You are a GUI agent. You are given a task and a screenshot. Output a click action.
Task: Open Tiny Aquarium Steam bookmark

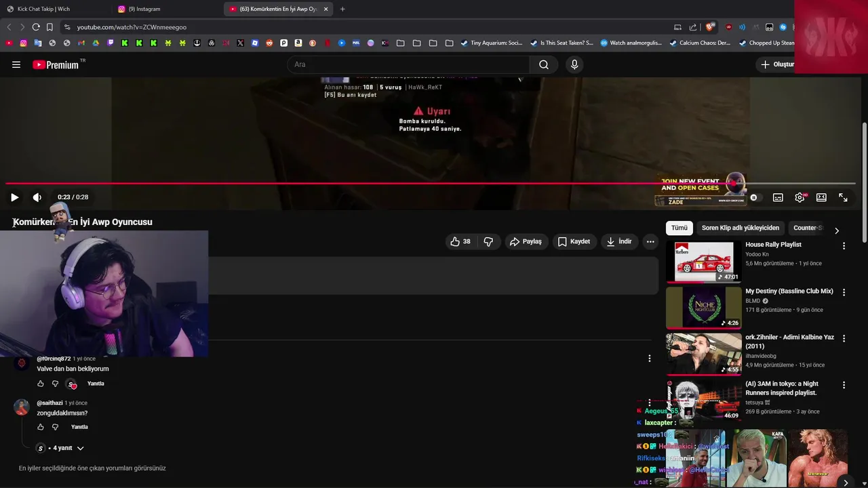tap(491, 43)
